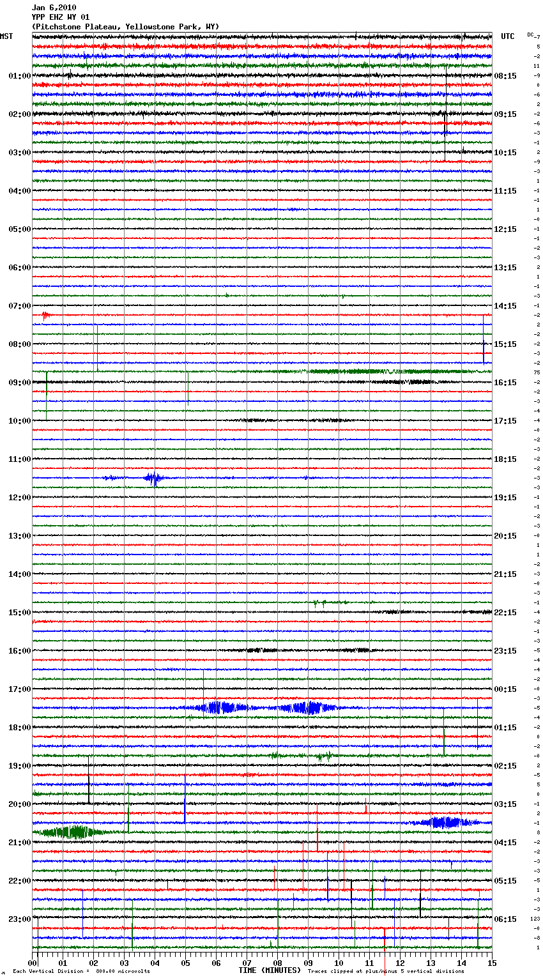The image size is (543, 980).
Task: Click the 13:15 UTC time label
Action: (x=505, y=268)
